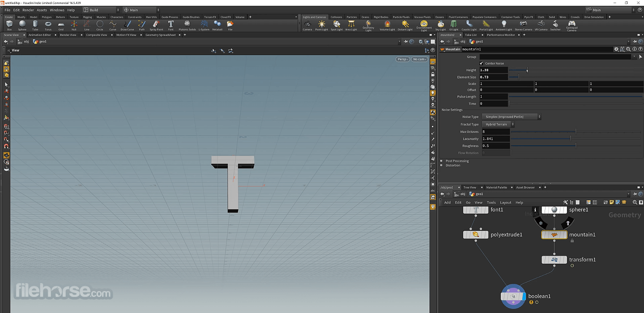Toggle the Center Noise checkbox
Viewport: 644px width, 313px height.
point(482,63)
